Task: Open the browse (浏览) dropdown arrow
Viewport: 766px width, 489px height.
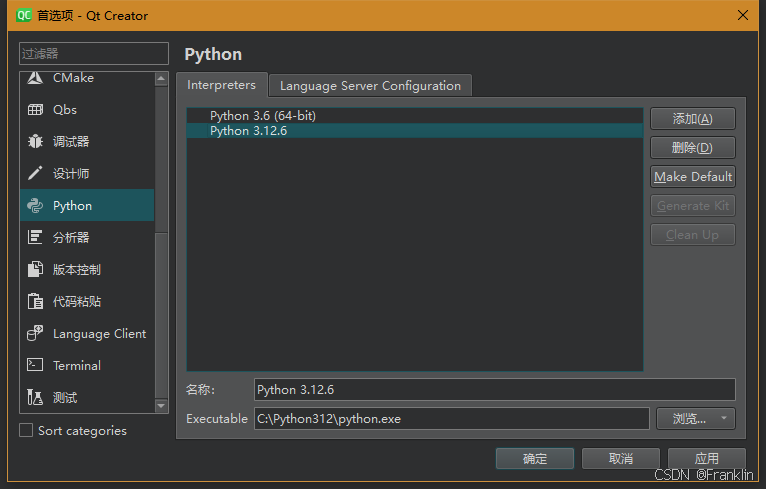Action: [724, 419]
